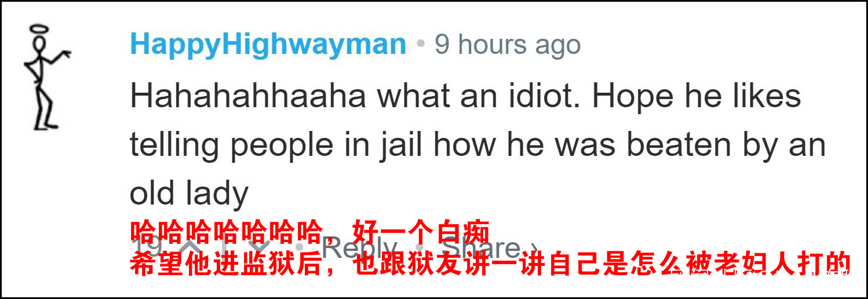This screenshot has width=868, height=299.
Task: Click the dot separator before the timestamp
Action: [x=421, y=45]
